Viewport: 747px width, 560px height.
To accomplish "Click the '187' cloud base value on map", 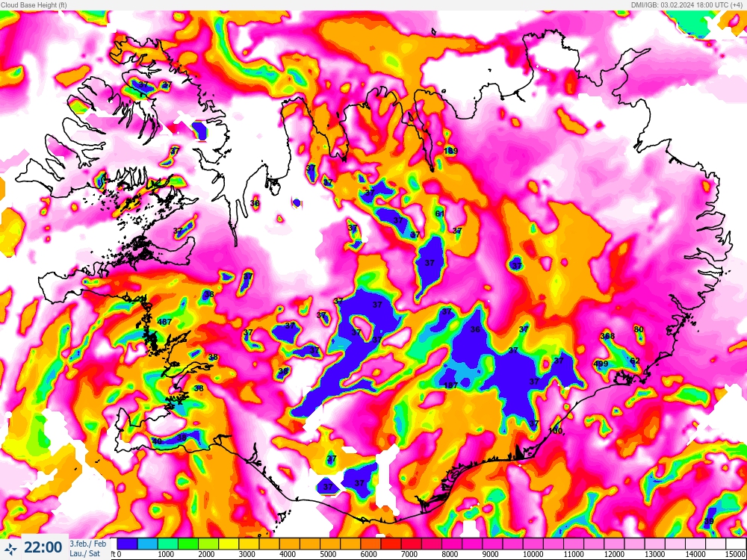I will 450,386.
